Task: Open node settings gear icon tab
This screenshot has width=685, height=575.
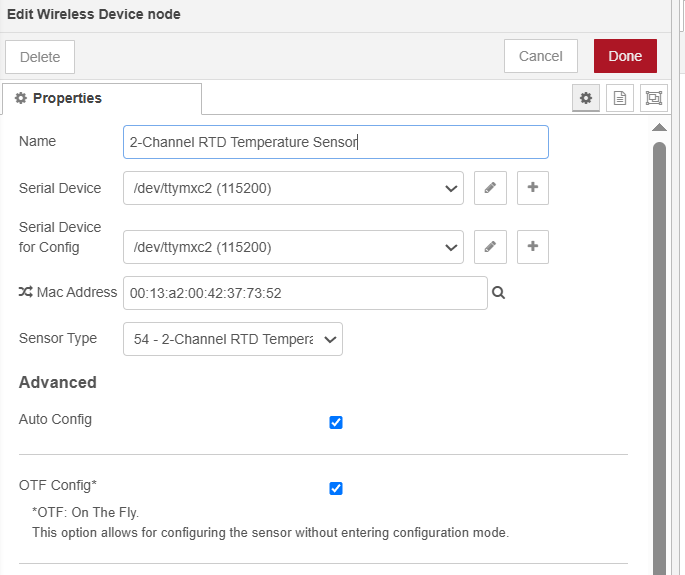Action: click(x=586, y=98)
